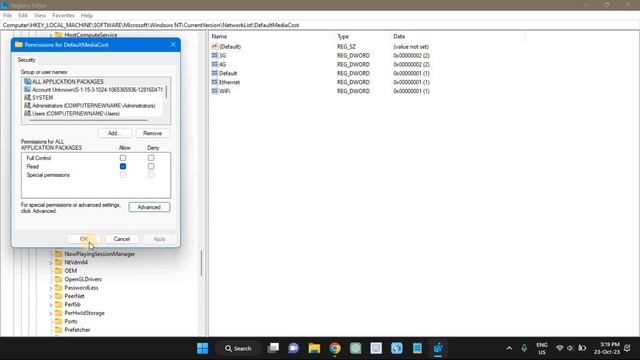Click the Data column header
This screenshot has width=640, height=360.
coord(399,36)
